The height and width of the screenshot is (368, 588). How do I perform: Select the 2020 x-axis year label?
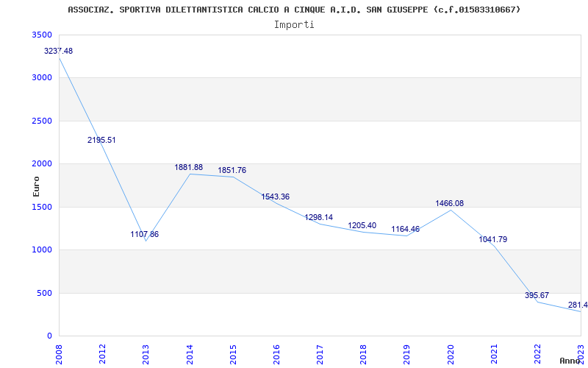[451, 354]
